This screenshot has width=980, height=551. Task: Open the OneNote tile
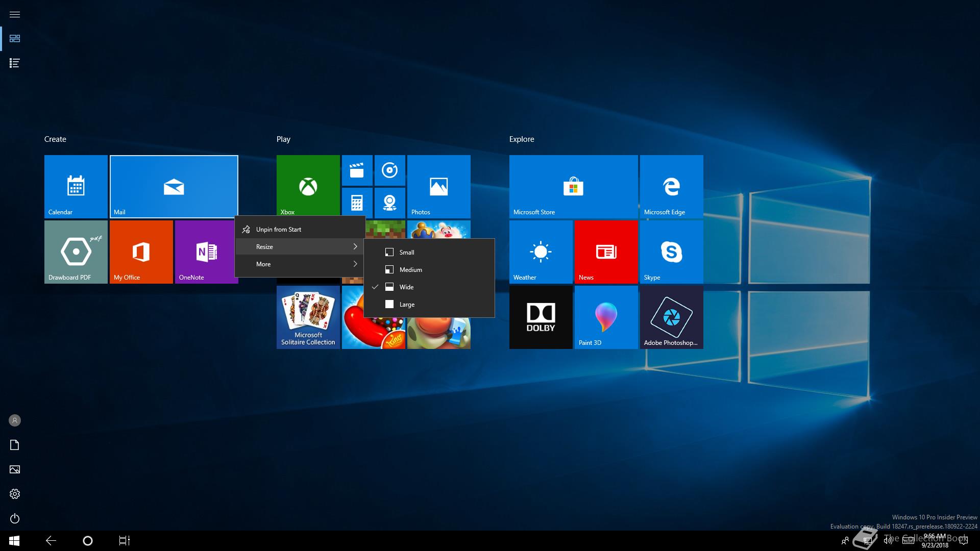point(205,252)
